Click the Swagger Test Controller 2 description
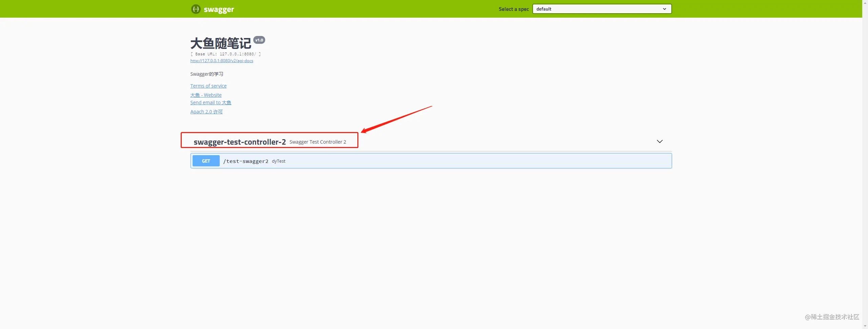The width and height of the screenshot is (868, 329). click(x=318, y=142)
